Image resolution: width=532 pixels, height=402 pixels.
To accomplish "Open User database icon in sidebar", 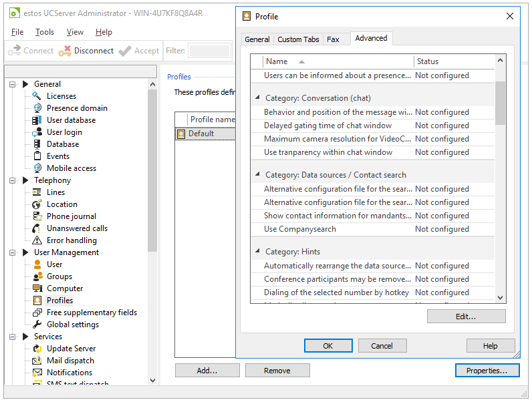I will click(37, 120).
